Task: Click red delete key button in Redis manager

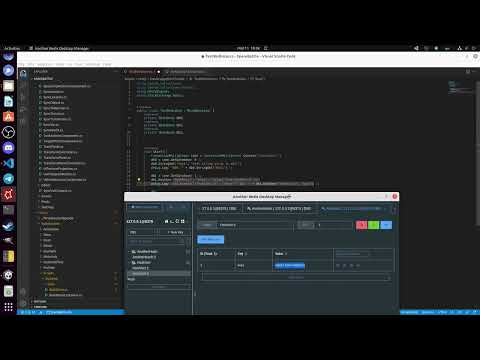Action: [361, 225]
